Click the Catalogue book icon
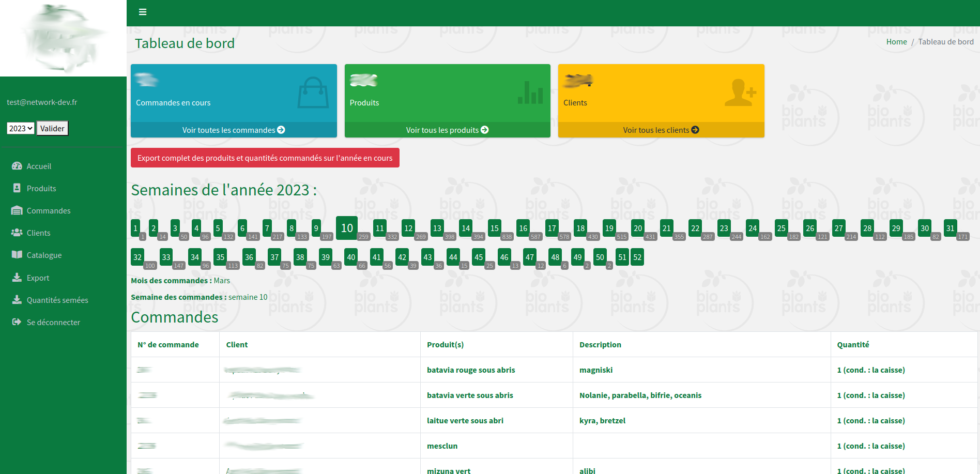Image resolution: width=980 pixels, height=474 pixels. tap(17, 255)
